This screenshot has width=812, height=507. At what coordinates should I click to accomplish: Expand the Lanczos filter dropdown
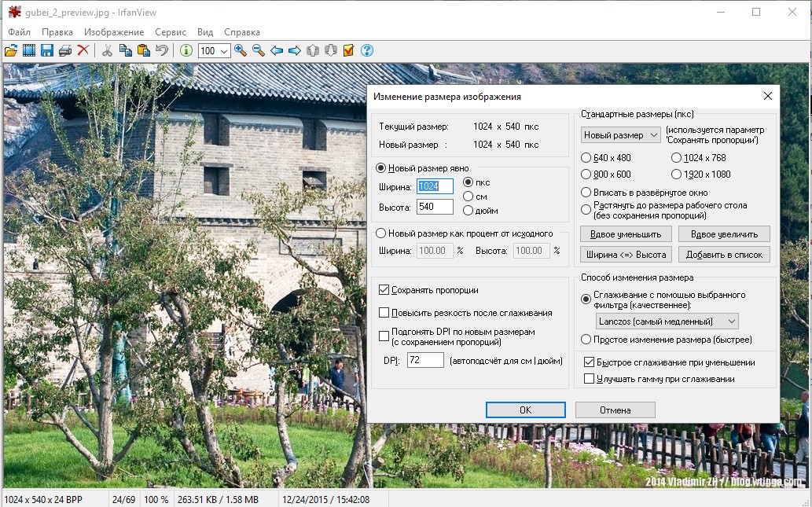667,321
